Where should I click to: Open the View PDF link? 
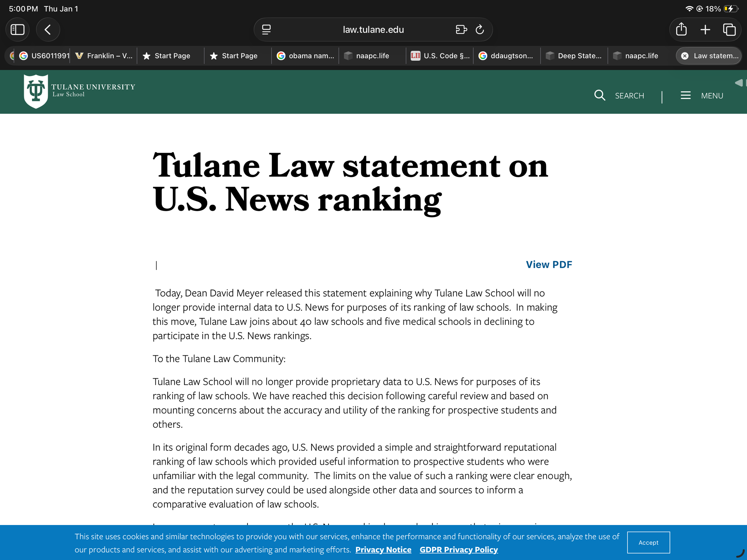549,264
